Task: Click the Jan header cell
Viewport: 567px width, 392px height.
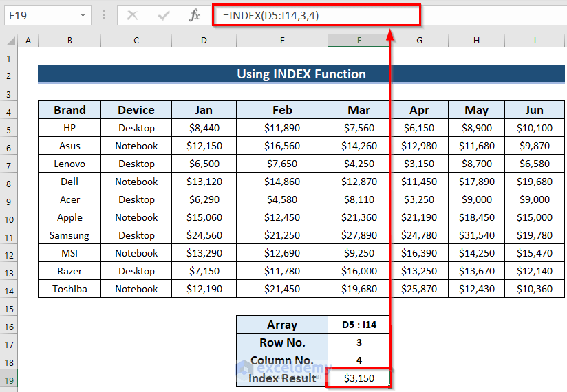Action: pos(204,110)
